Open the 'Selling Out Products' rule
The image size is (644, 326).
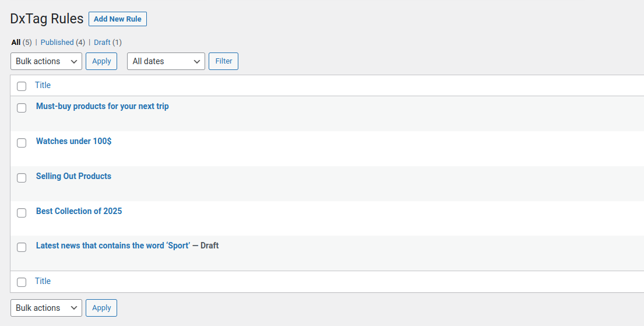(73, 176)
